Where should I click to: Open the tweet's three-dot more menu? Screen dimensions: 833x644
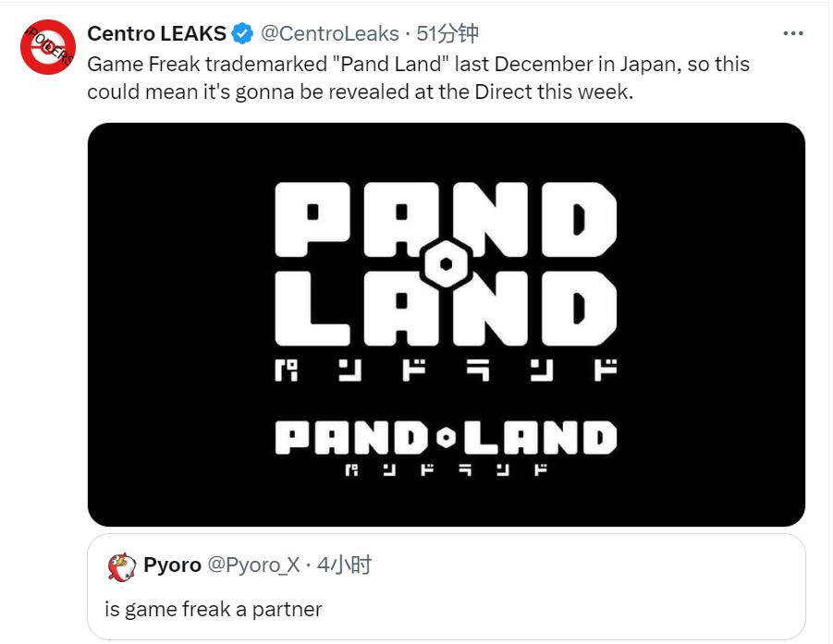(792, 33)
